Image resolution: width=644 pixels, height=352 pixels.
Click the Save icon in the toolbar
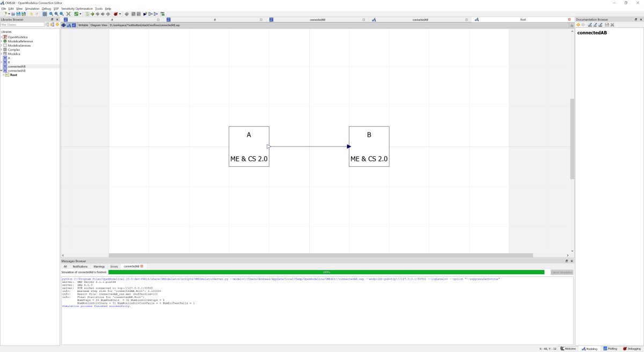tap(18, 14)
